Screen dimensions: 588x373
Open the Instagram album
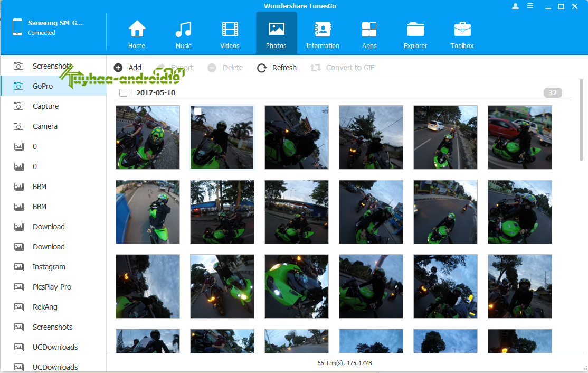coord(54,267)
